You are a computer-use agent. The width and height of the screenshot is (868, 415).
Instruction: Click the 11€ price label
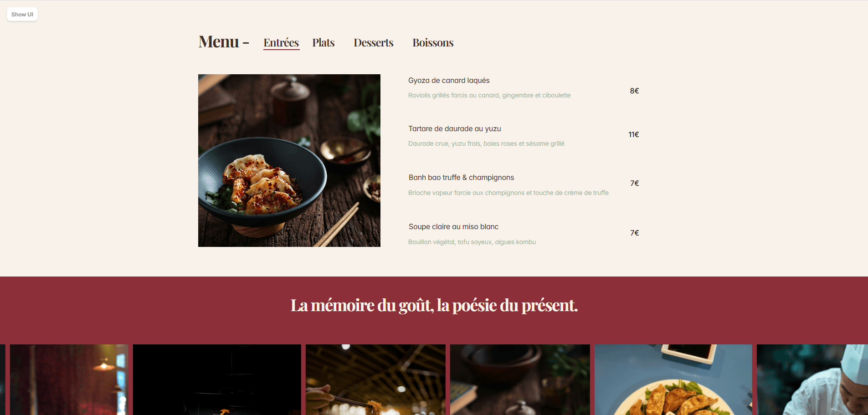(634, 134)
